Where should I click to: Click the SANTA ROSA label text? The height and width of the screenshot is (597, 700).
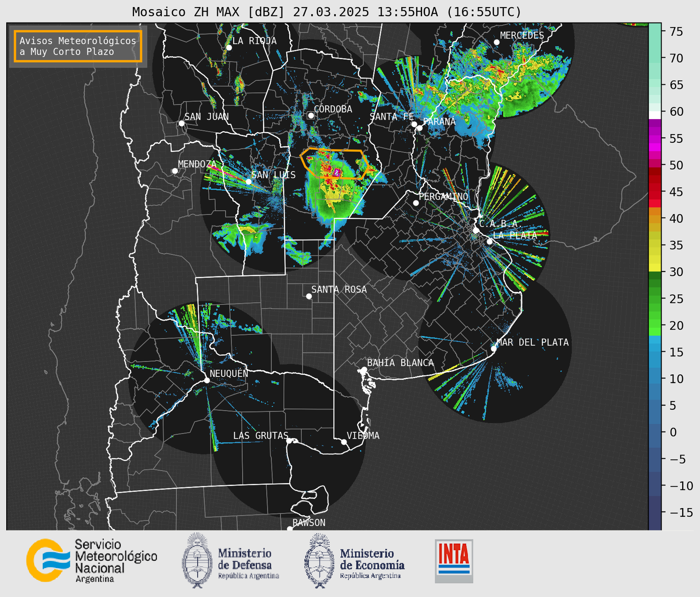[x=339, y=289]
